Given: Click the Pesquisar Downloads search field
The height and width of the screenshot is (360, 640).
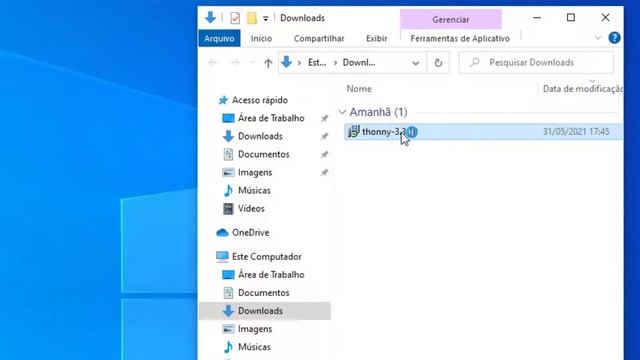Looking at the screenshot, I should [536, 62].
